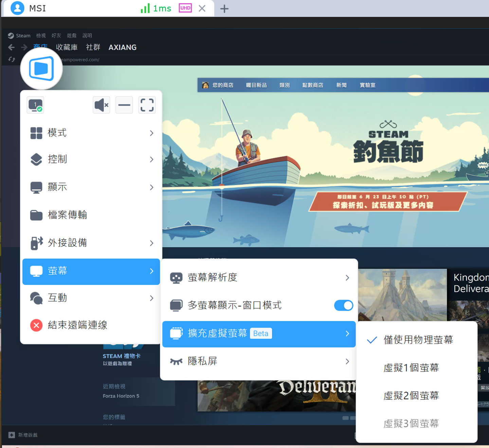Close the MSI connection tab
Image resolution: width=489 pixels, height=448 pixels.
point(202,8)
